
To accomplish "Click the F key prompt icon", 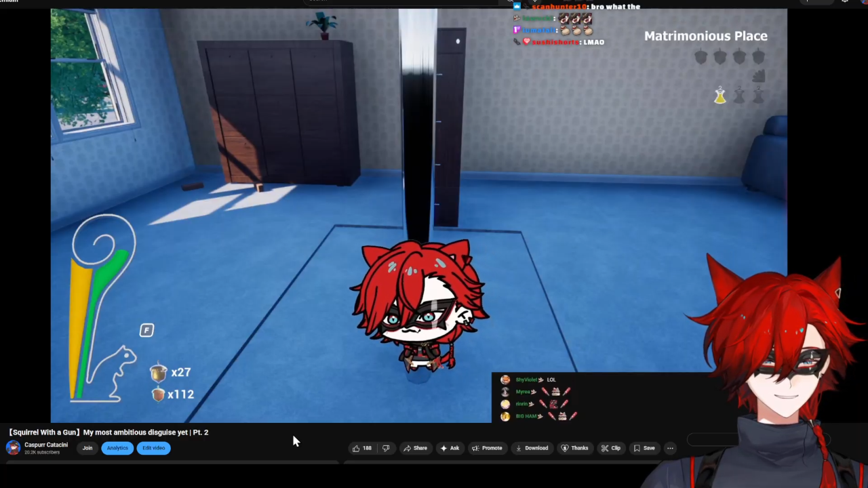I will (x=147, y=330).
